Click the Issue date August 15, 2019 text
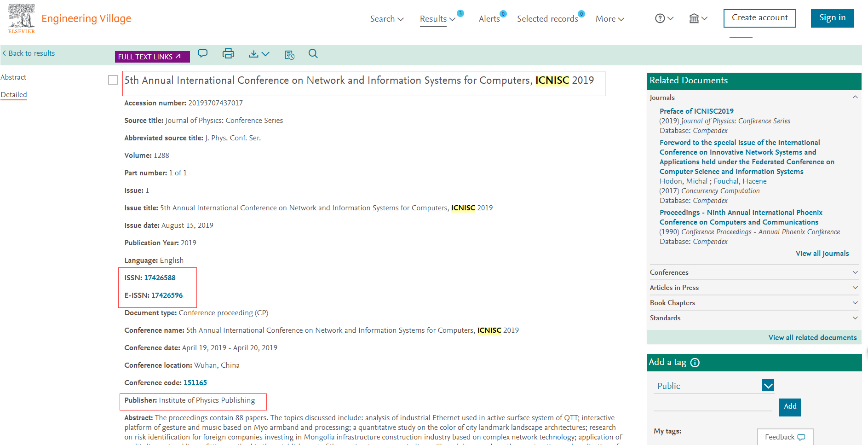This screenshot has height=445, width=868. [x=169, y=225]
